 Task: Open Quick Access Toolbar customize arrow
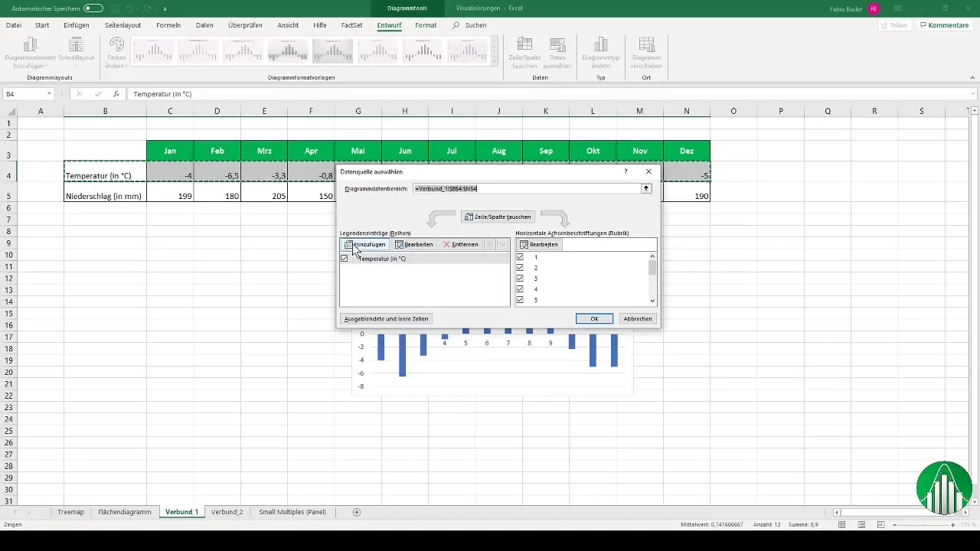pos(165,8)
